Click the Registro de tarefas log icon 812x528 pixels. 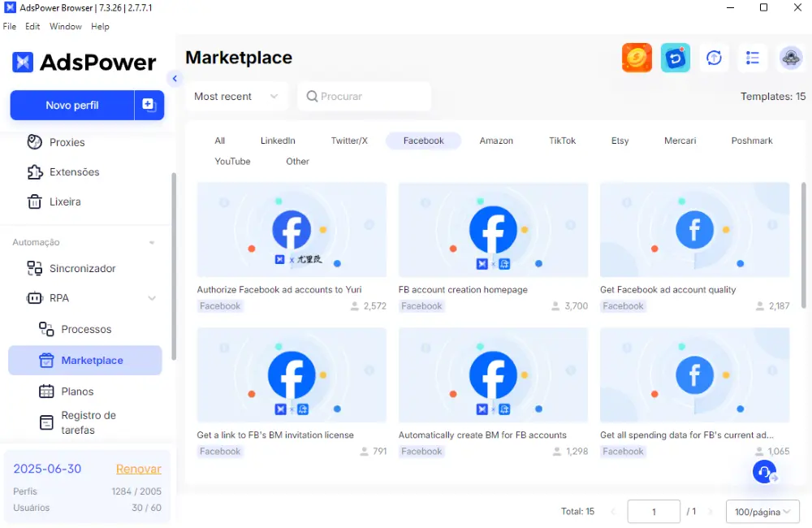(46, 422)
